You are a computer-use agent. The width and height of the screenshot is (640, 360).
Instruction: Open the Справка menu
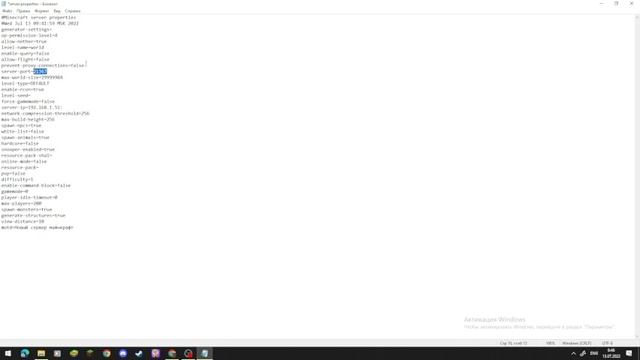(x=73, y=11)
